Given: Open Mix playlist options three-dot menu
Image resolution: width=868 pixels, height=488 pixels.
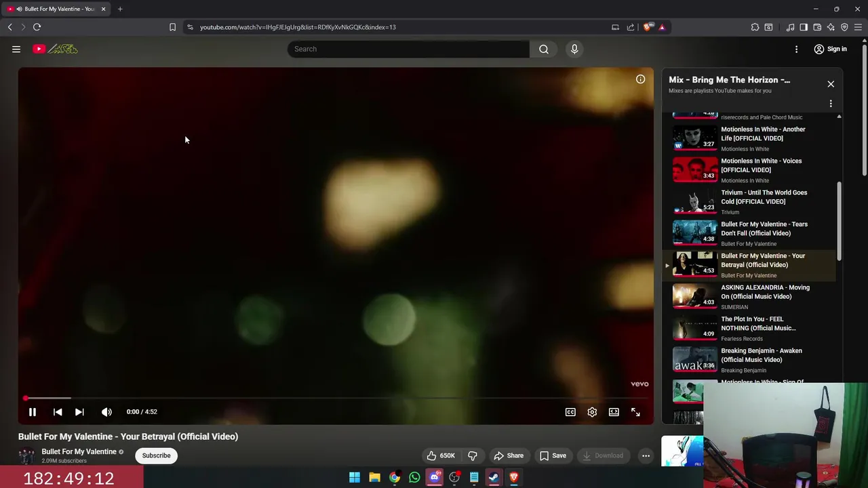Looking at the screenshot, I should coord(831,104).
